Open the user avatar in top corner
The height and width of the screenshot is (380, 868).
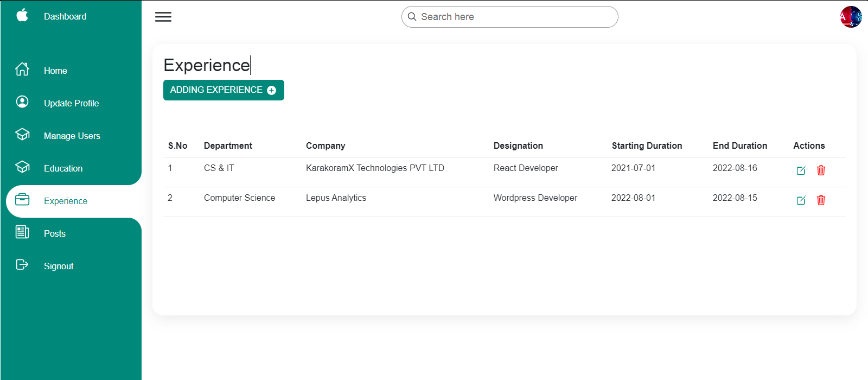[x=851, y=17]
